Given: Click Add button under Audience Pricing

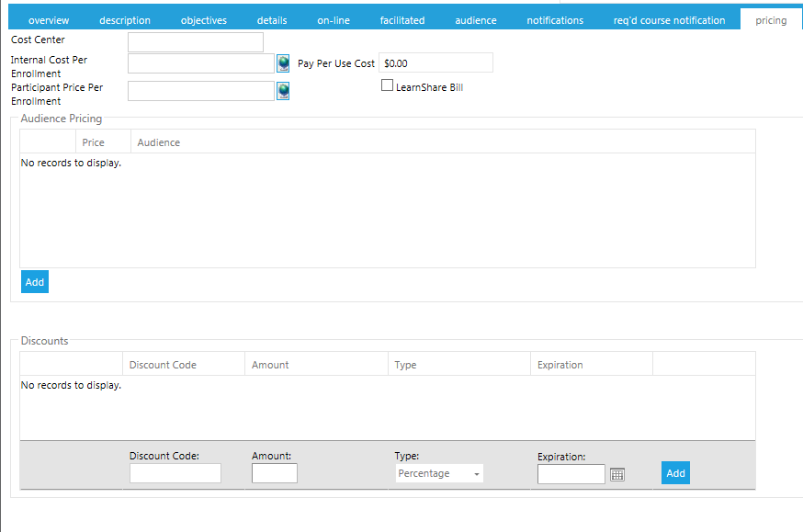Looking at the screenshot, I should pyautogui.click(x=35, y=282).
